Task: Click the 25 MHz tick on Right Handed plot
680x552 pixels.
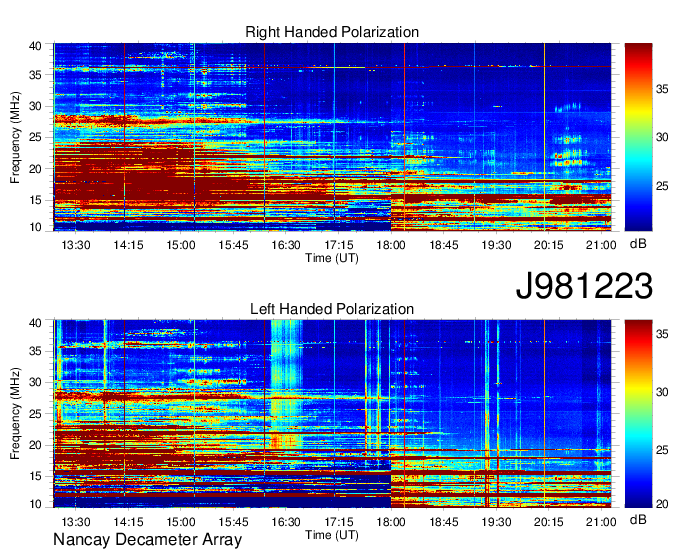Action: (36, 137)
